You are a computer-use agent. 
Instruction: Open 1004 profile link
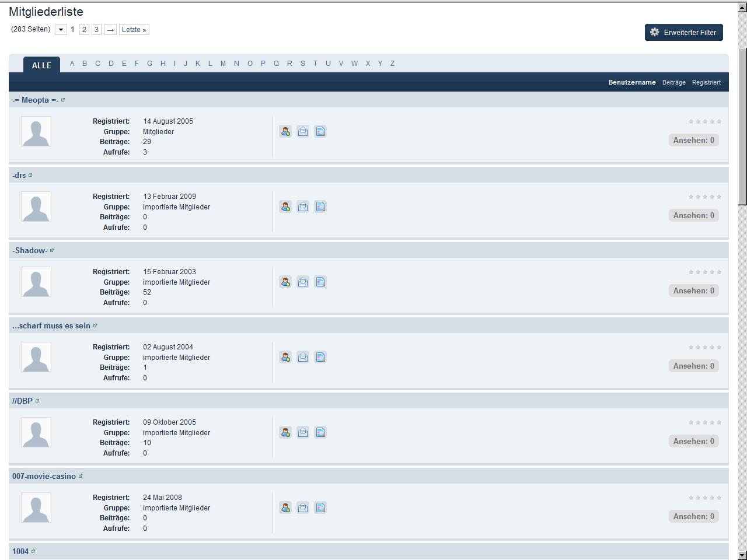(20, 551)
